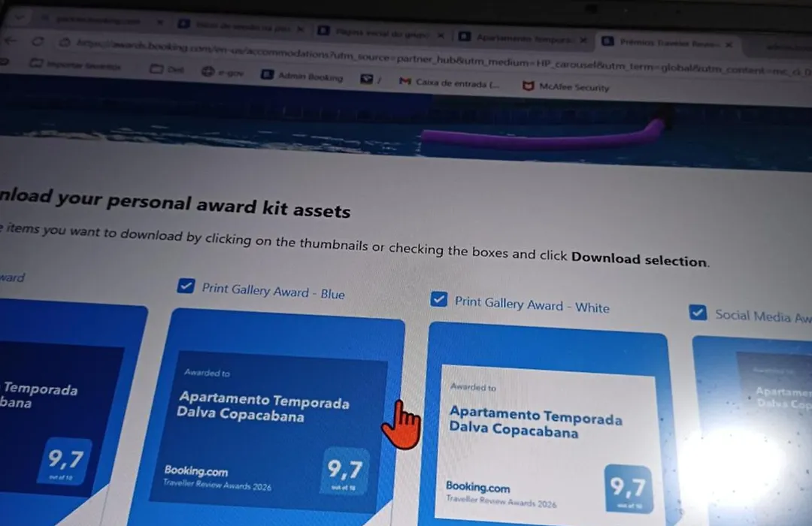Uncheck the Print Gallery Award - White checkbox
The width and height of the screenshot is (812, 526).
(x=438, y=299)
